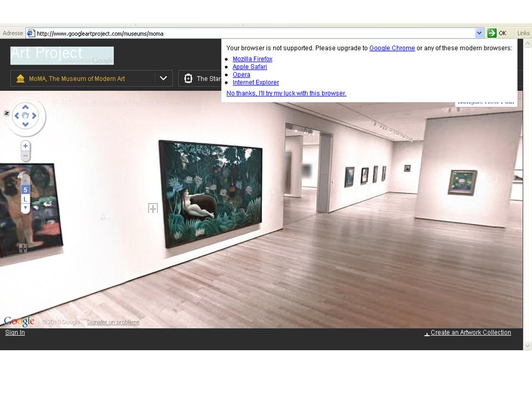Click the Google Chrome upgrade link
This screenshot has width=532, height=399.
[x=392, y=48]
